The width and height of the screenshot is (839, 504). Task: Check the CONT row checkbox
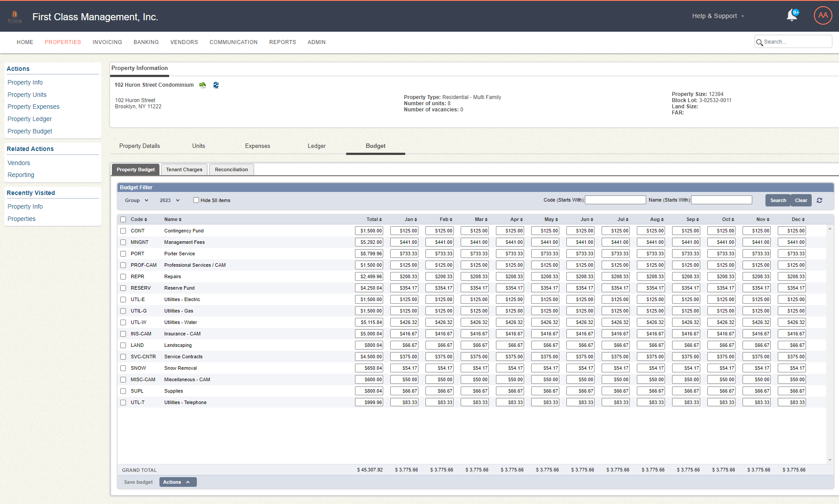coord(123,231)
